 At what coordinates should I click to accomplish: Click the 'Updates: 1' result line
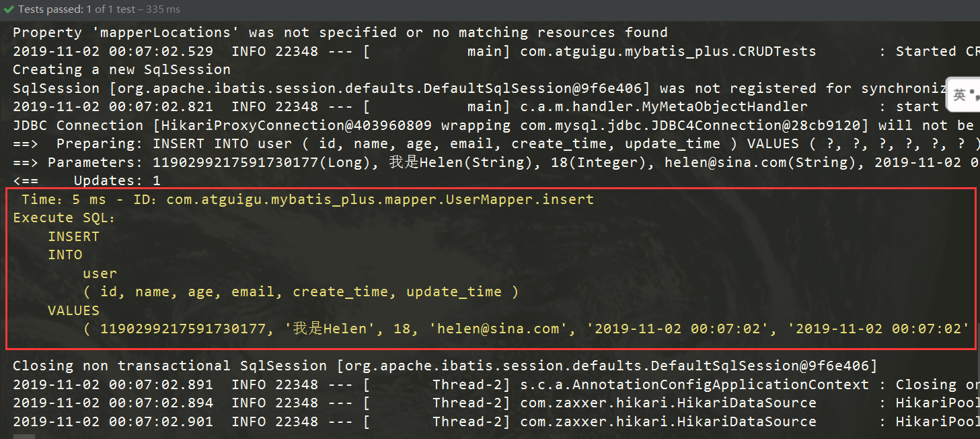tap(116, 180)
